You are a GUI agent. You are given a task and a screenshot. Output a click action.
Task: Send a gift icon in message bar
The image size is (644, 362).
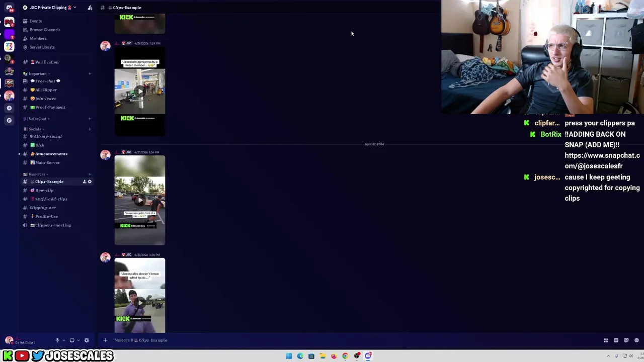pyautogui.click(x=606, y=340)
